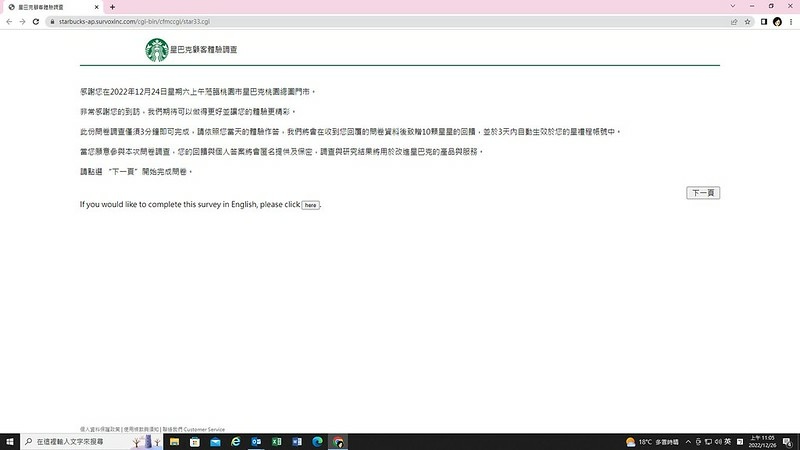Click the browser forward arrow

tap(22, 21)
